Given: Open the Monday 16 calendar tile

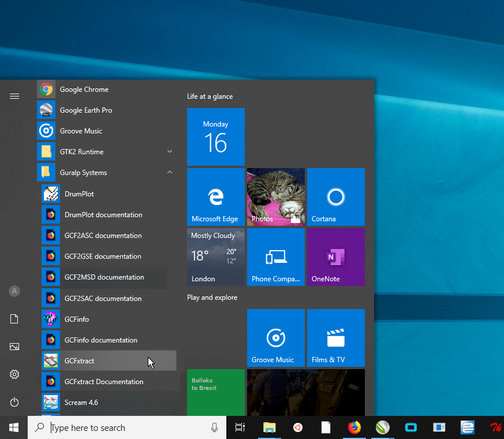Looking at the screenshot, I should (216, 137).
